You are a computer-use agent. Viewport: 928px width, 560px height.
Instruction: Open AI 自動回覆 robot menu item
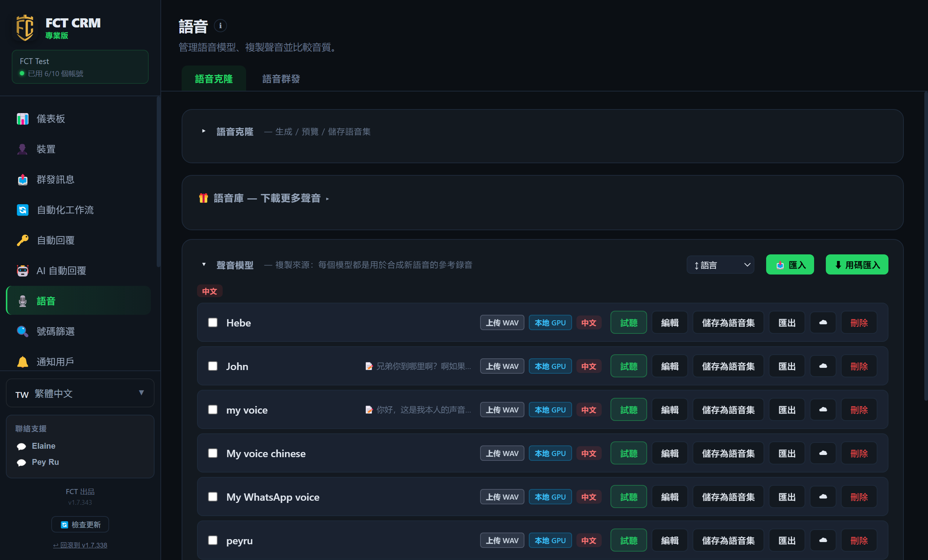click(79, 271)
